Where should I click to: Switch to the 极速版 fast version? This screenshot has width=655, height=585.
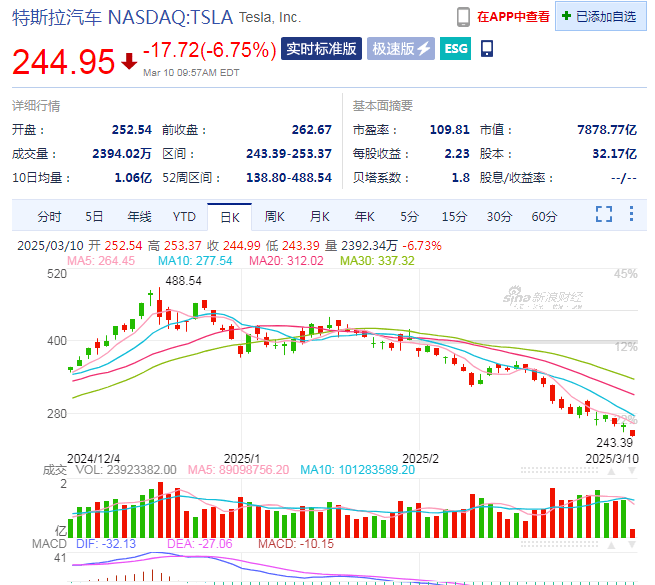pos(401,48)
